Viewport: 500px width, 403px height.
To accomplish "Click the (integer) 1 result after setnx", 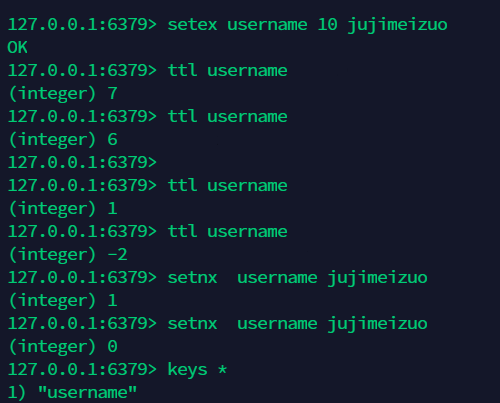I will (63, 300).
